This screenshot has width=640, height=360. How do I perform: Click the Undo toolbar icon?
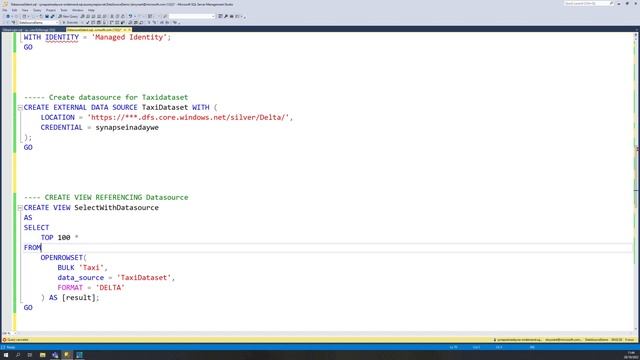tap(131, 16)
